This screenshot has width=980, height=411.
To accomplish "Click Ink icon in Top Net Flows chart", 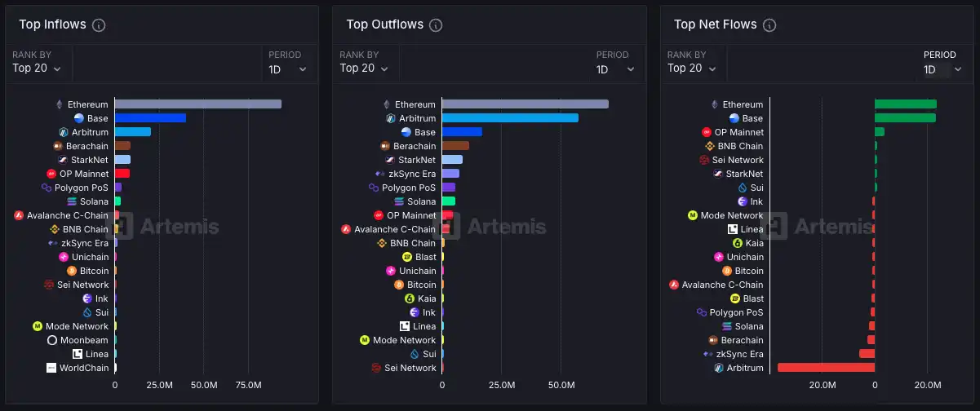I will coord(743,201).
